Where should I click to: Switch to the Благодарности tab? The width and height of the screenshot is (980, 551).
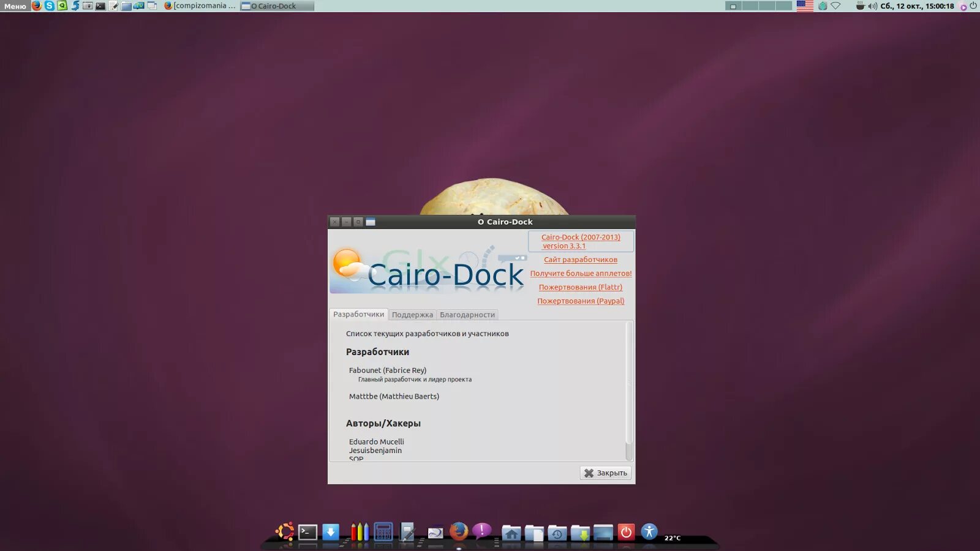(x=467, y=315)
